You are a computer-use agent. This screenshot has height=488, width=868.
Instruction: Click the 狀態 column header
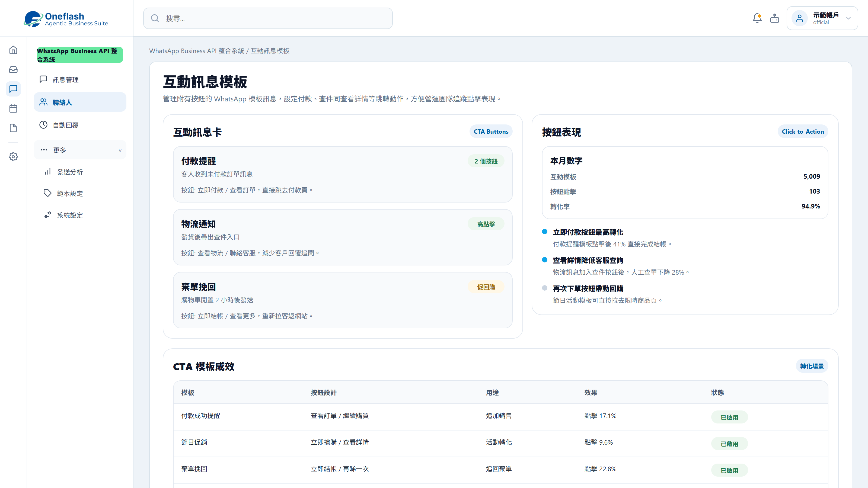(717, 393)
